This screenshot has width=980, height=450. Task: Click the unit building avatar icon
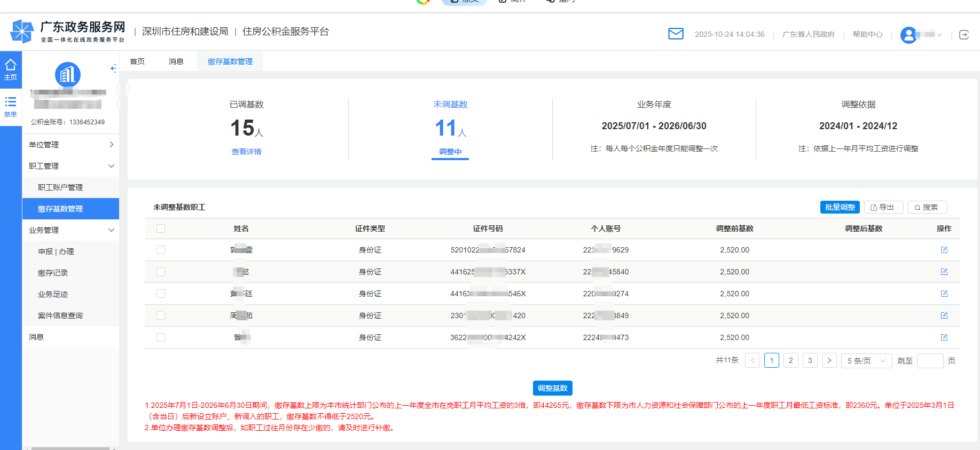point(68,75)
